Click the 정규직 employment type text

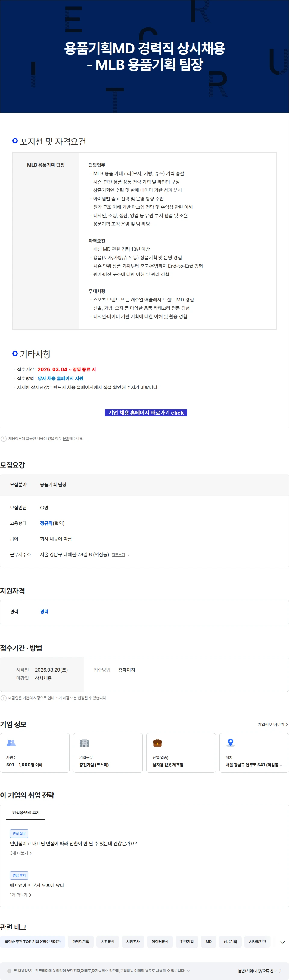[46, 523]
